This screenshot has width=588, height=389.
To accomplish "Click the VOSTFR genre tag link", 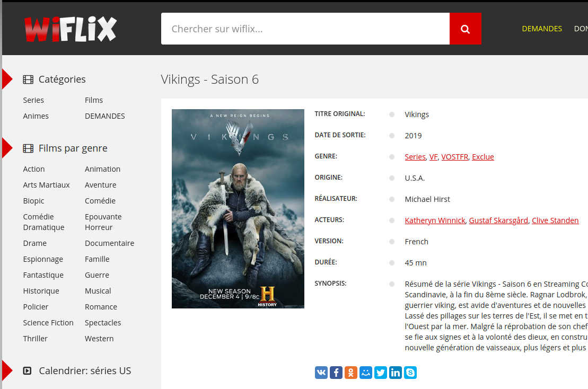I will pyautogui.click(x=454, y=157).
